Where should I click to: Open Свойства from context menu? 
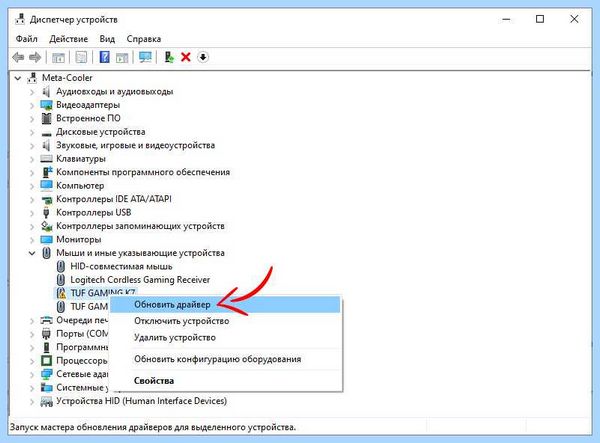tap(225, 381)
